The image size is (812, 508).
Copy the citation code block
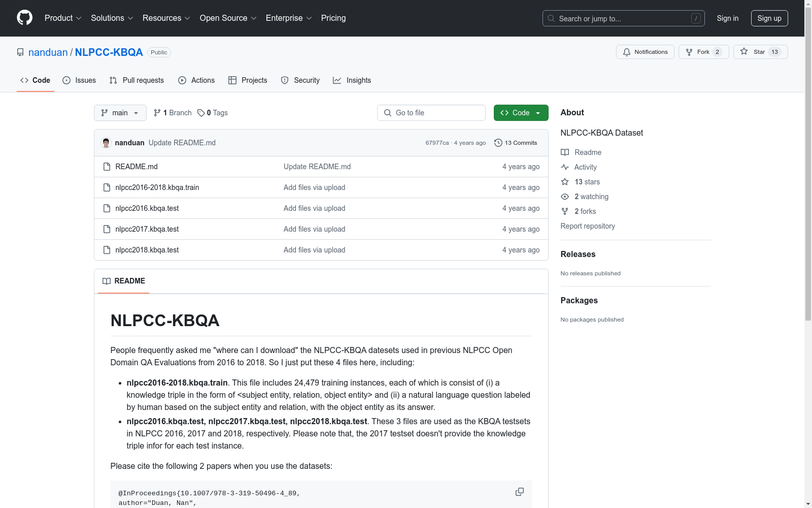[x=519, y=492]
